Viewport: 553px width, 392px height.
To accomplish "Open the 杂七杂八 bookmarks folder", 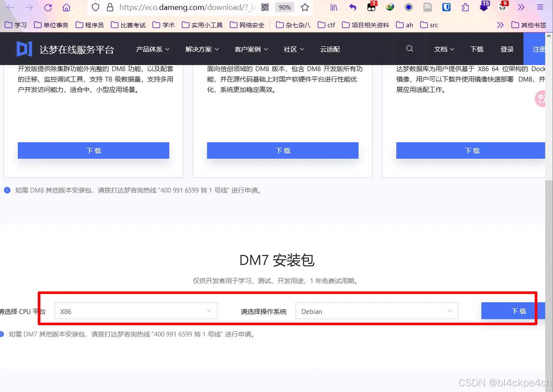I will click(293, 25).
